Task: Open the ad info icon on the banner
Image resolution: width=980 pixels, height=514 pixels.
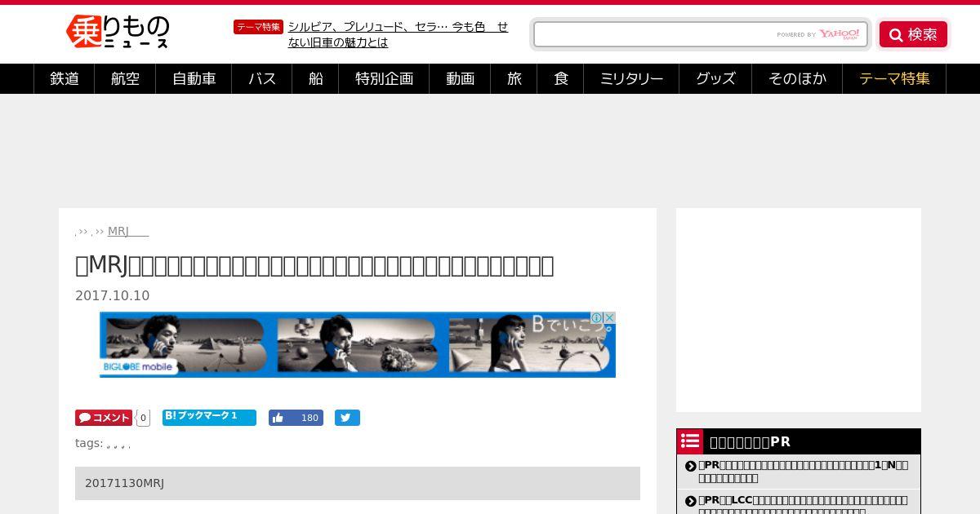Action: coord(597,318)
